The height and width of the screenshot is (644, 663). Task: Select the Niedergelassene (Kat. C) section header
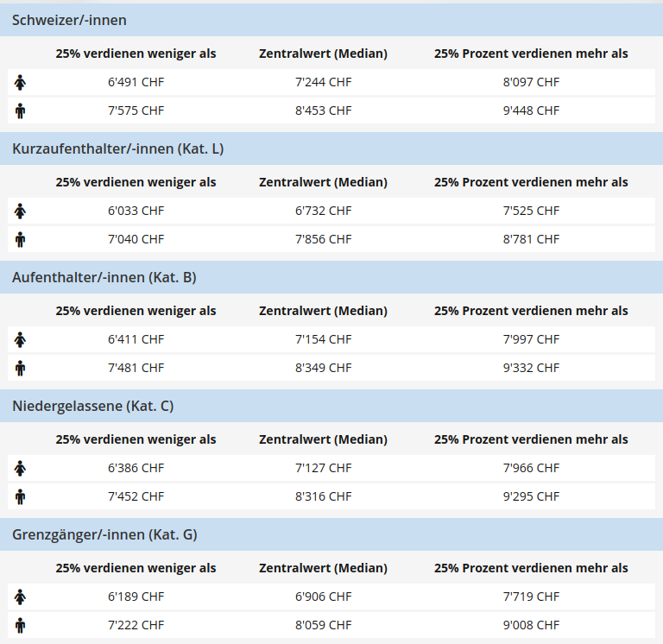pyautogui.click(x=93, y=406)
